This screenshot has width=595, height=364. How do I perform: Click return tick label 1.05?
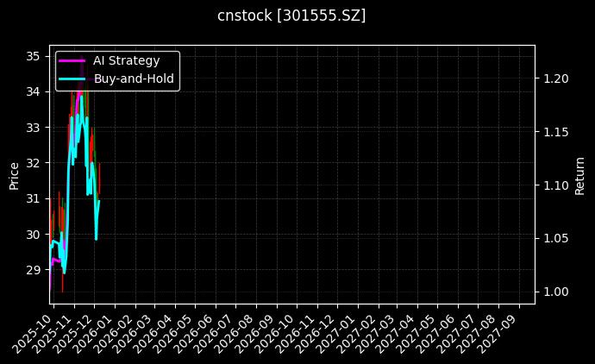tap(556, 238)
